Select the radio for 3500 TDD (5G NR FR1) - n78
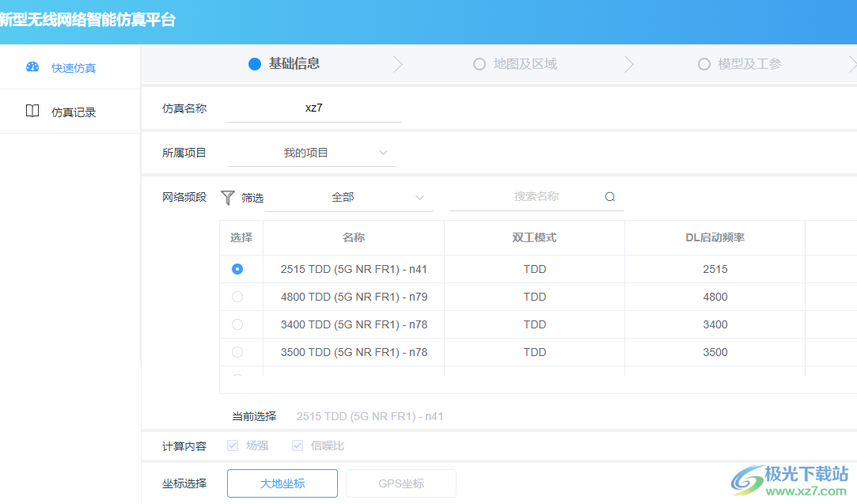The image size is (857, 504). tap(237, 352)
